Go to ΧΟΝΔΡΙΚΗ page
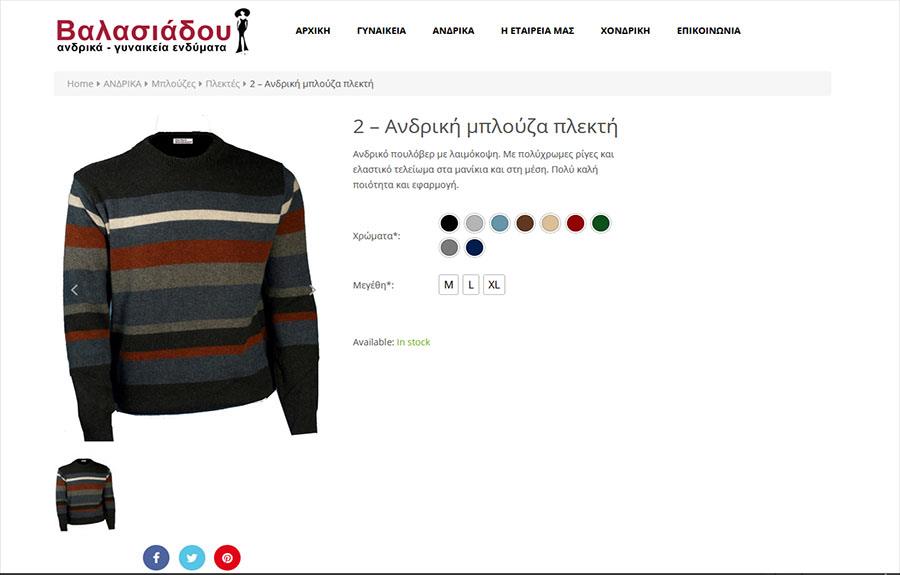The image size is (900, 575). click(x=625, y=31)
